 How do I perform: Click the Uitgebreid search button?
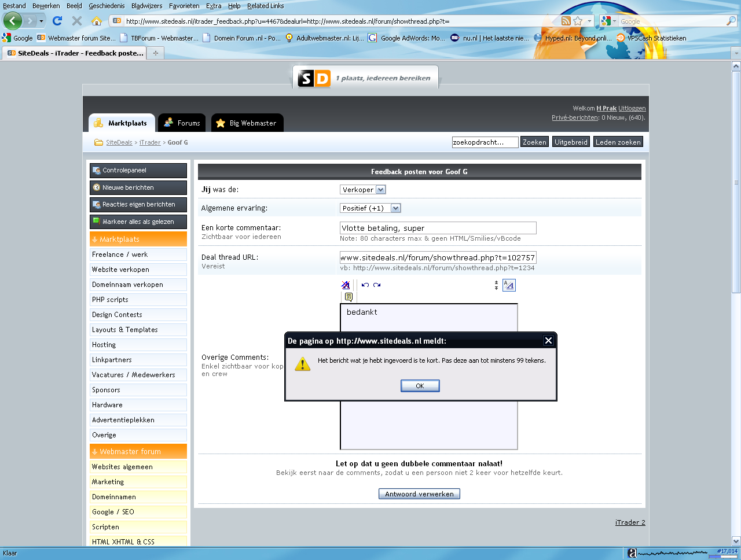571,142
